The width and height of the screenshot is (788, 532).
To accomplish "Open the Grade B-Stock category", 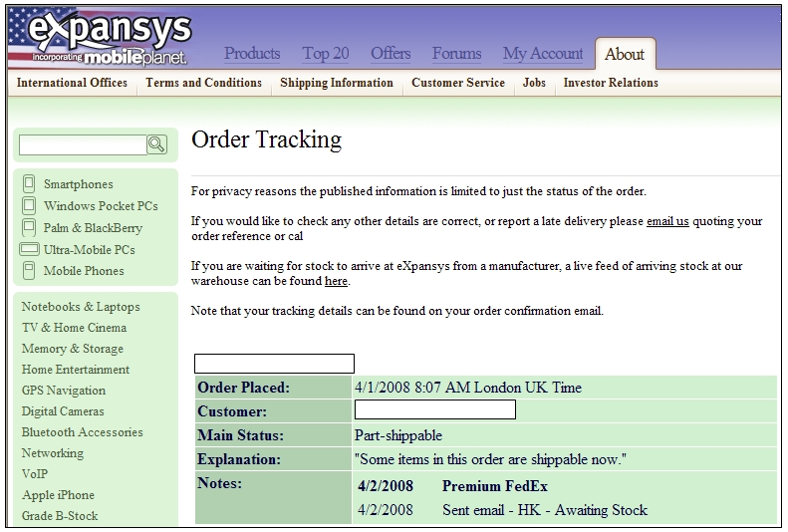I will pyautogui.click(x=60, y=515).
